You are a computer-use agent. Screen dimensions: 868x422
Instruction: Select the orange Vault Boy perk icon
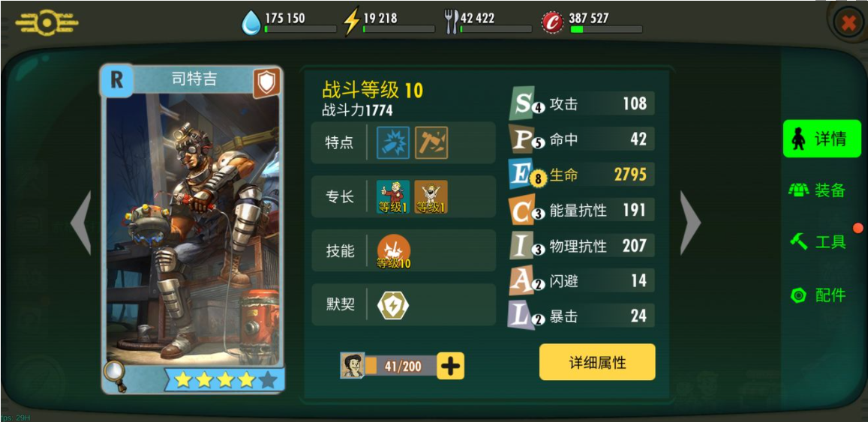[431, 197]
